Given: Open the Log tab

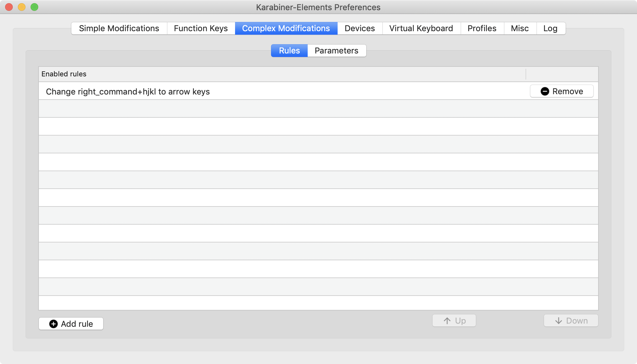Looking at the screenshot, I should click(551, 28).
